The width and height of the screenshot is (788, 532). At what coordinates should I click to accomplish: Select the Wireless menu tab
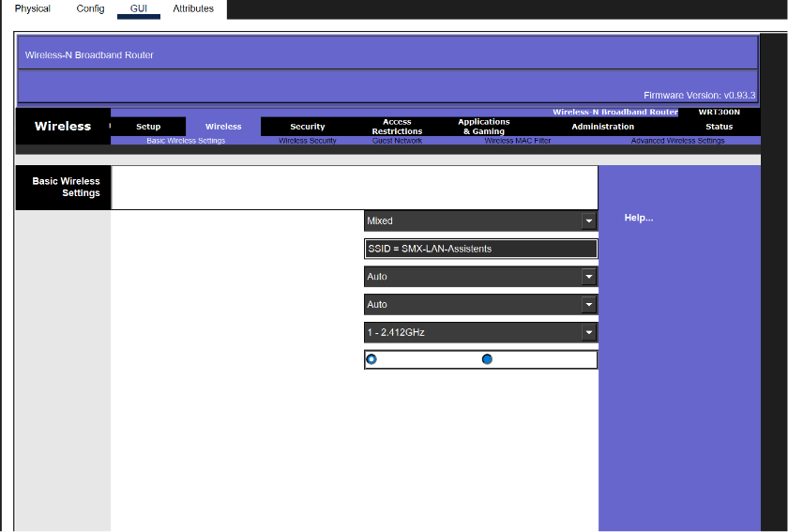click(x=223, y=127)
